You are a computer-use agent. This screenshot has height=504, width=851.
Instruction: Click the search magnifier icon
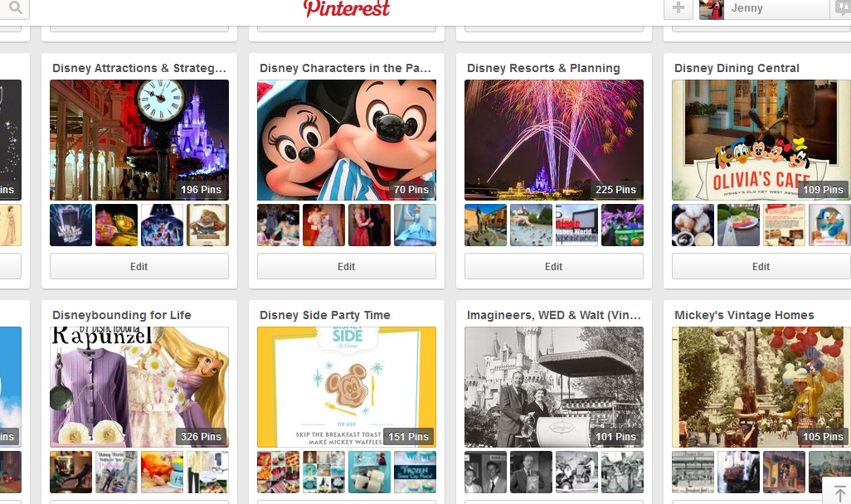pyautogui.click(x=15, y=7)
